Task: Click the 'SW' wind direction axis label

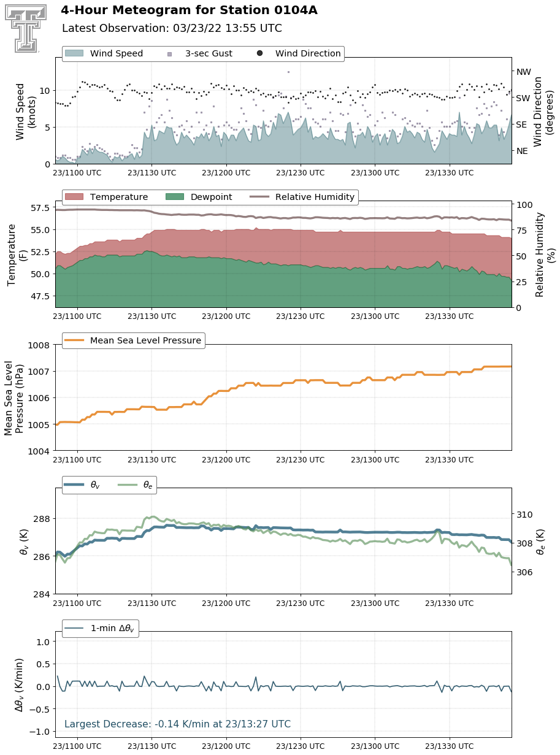Action: tap(523, 98)
